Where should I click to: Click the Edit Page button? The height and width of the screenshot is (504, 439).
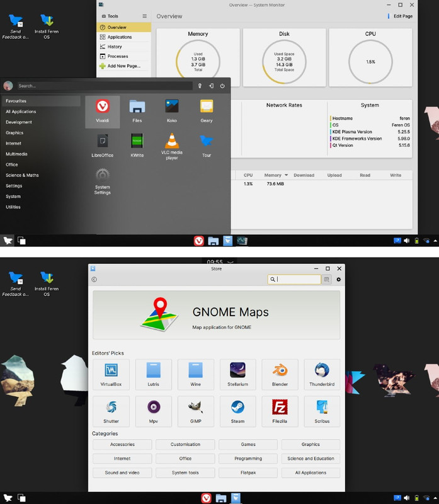401,16
